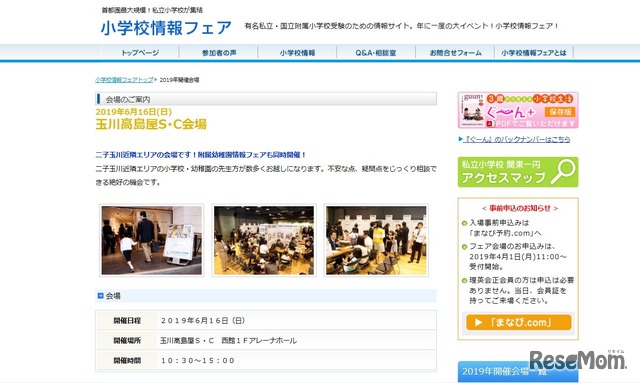Click the 会場のご案内 section header

(266, 99)
